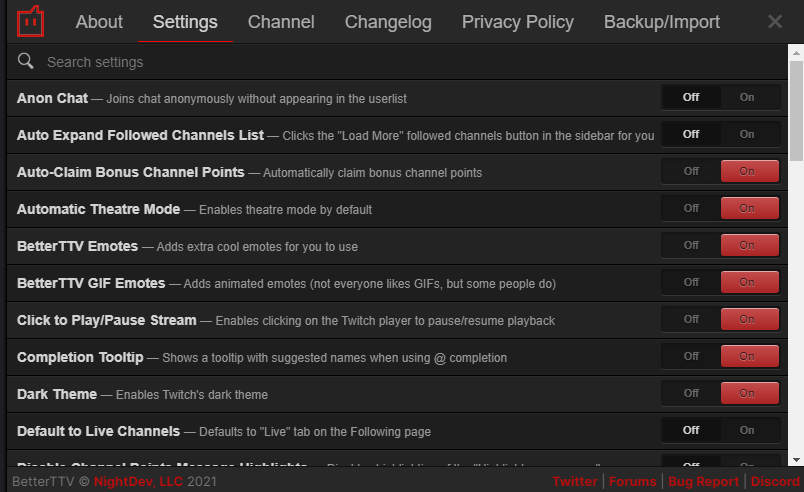Screen dimensions: 804x492
Task: Enable Auto Expand Followed Channels List
Action: [x=750, y=134]
